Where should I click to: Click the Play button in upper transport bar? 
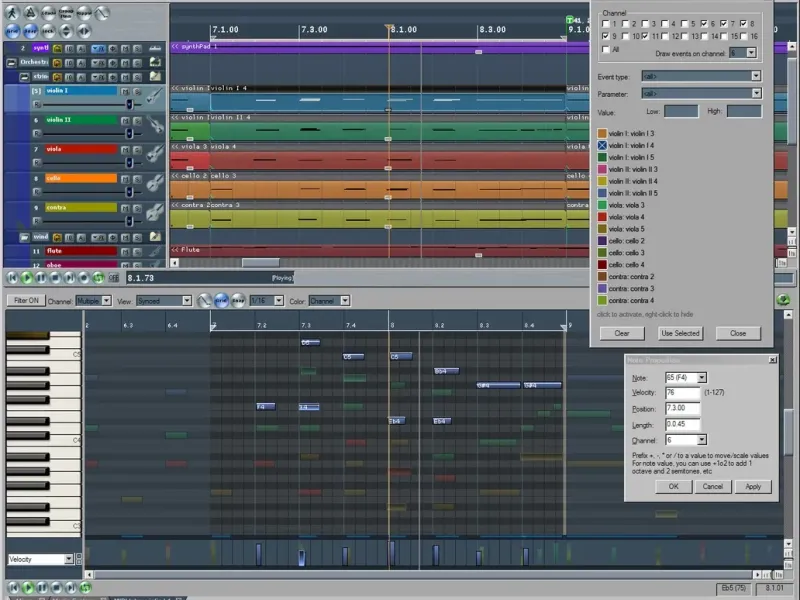click(x=27, y=277)
